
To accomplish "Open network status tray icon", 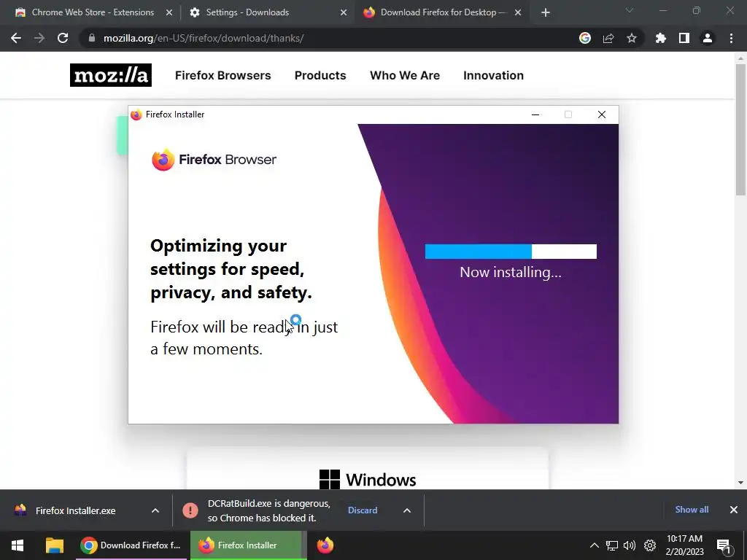I will click(612, 545).
